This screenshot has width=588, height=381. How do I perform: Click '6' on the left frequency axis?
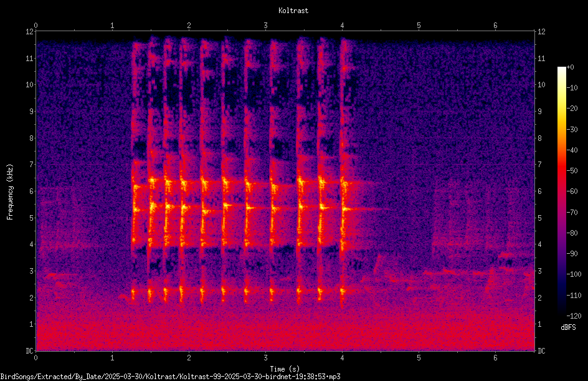(32, 191)
